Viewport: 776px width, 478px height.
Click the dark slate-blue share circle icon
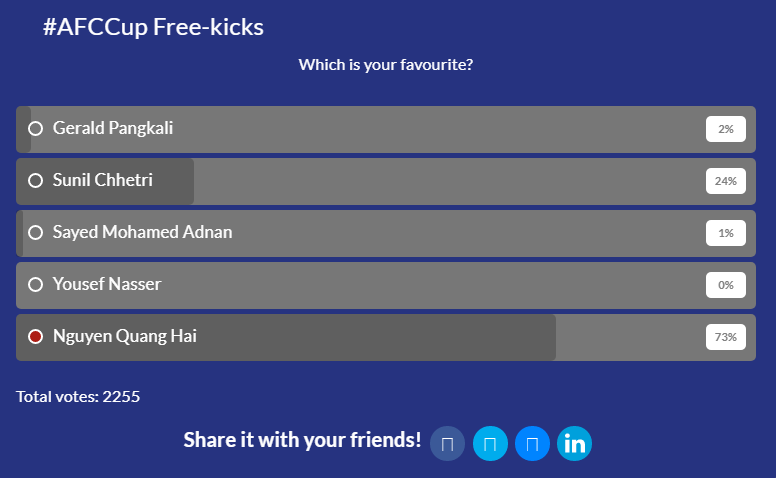(x=447, y=443)
